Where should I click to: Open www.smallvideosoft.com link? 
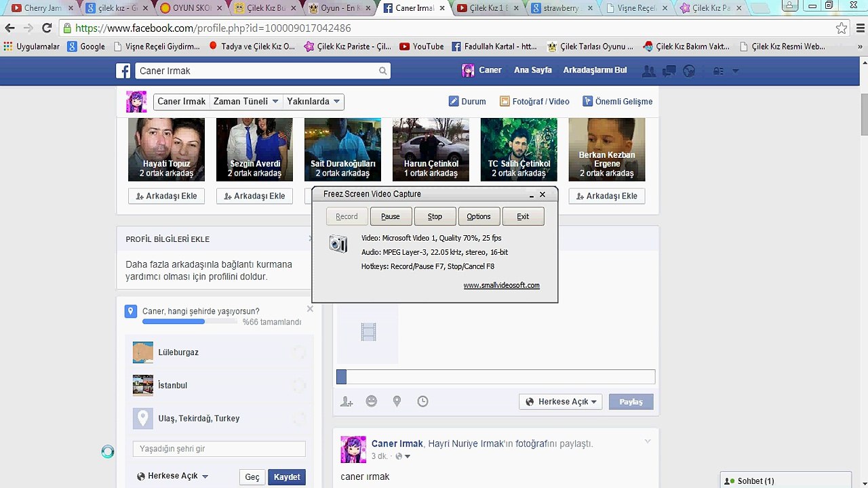pyautogui.click(x=501, y=285)
